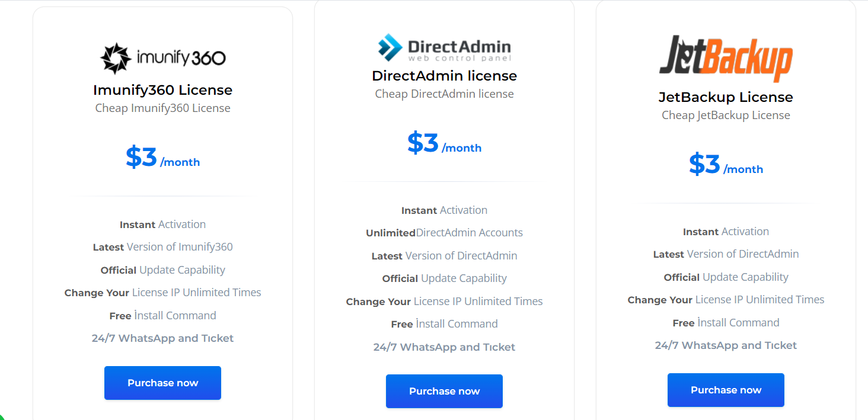Image resolution: width=868 pixels, height=420 pixels.
Task: Click "Instant Activation" in the Imunify360 card
Action: 162,225
